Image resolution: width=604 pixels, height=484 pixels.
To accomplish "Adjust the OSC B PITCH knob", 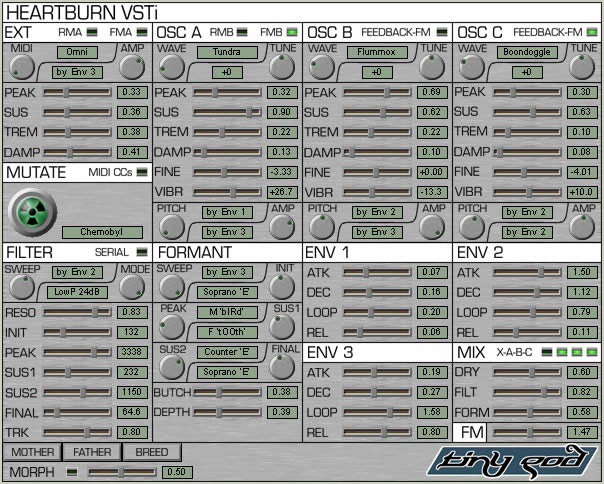I will pos(322,227).
